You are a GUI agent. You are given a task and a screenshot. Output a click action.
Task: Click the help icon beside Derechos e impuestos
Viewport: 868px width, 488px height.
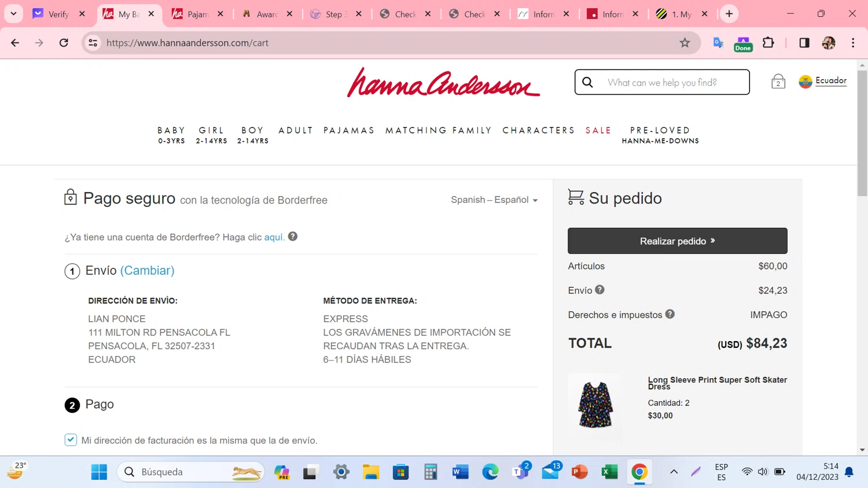click(x=670, y=314)
